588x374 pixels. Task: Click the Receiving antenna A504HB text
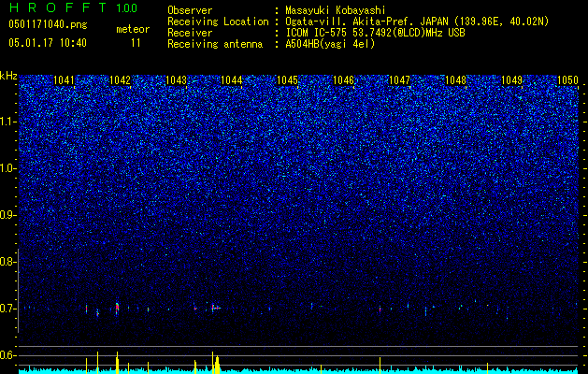[330, 45]
